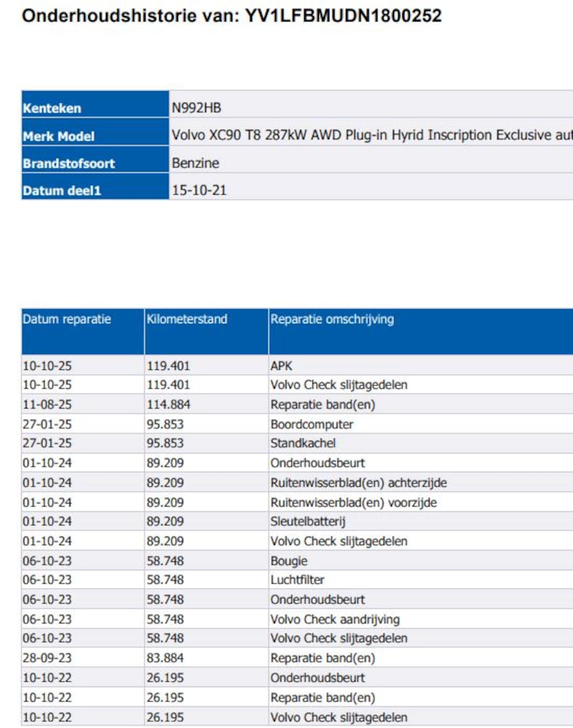Select the Kilometerstand column header
The image size is (573, 728).
[187, 319]
